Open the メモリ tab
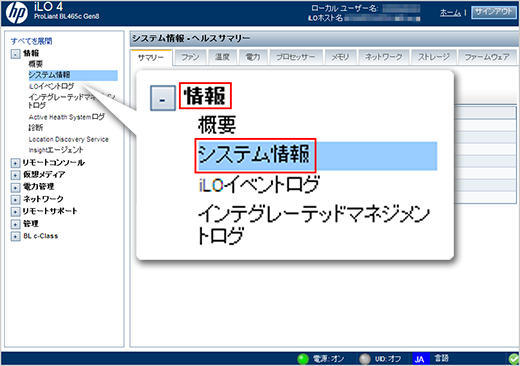Image resolution: width=520 pixels, height=366 pixels. 340,57
